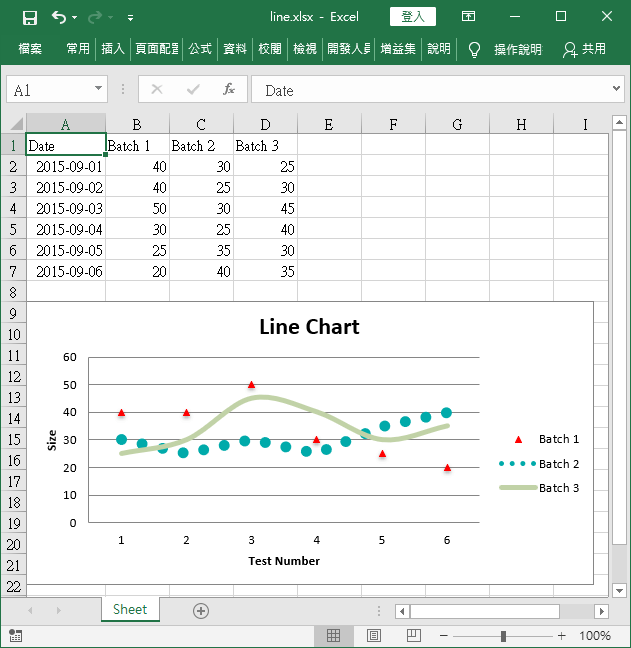Viewport: 631px width, 648px height.
Task: Click the Undo arrow icon
Action: 59,17
